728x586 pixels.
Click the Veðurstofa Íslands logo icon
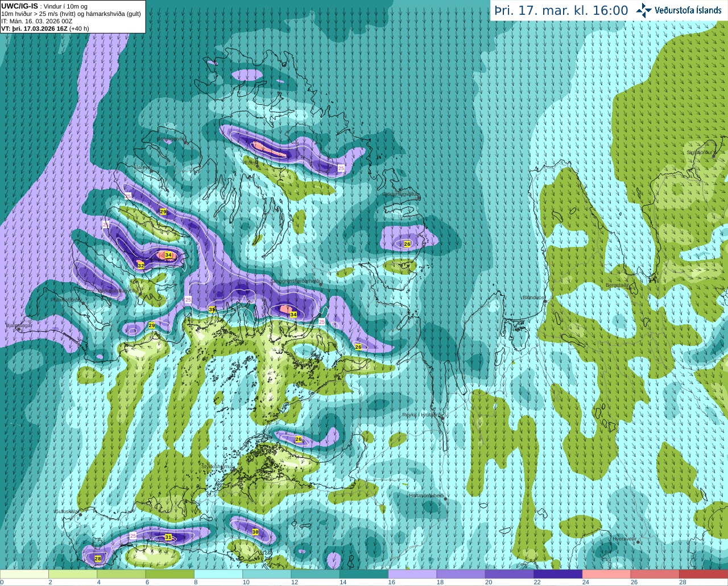[644, 10]
